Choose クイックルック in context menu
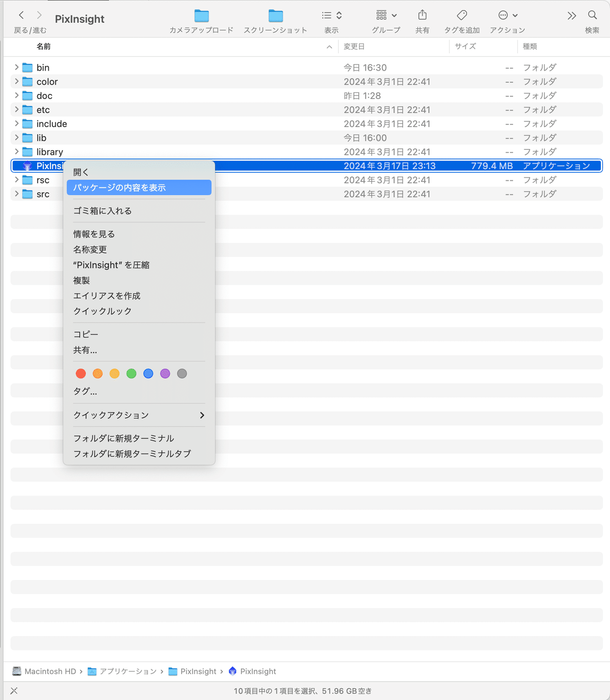This screenshot has height=700, width=610. 139,311
